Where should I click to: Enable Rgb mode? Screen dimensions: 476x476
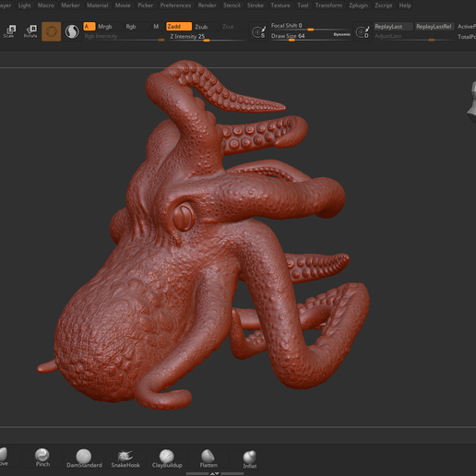coord(131,27)
